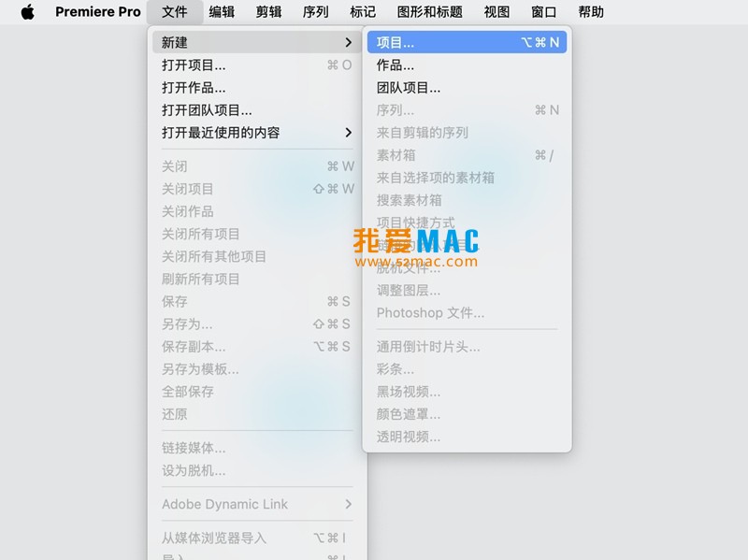Screen dimensions: 748x560
Task: Select the 保存 menu item
Action: pos(257,301)
